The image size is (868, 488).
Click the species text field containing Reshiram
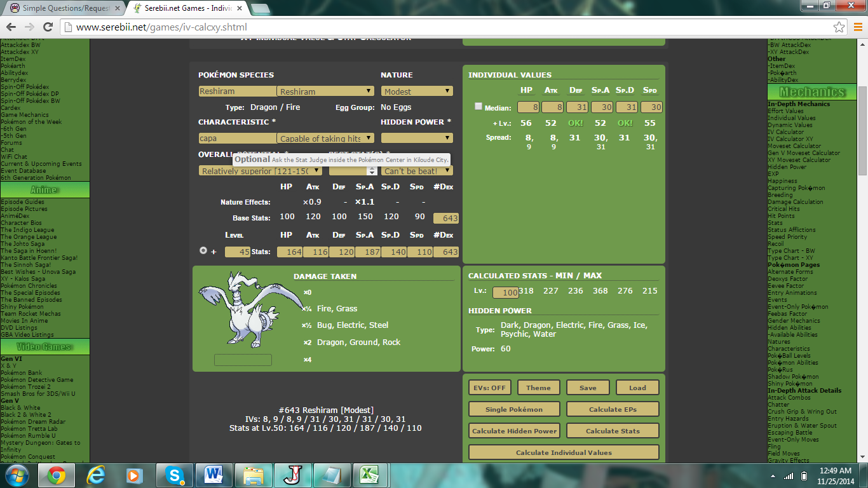pyautogui.click(x=238, y=91)
